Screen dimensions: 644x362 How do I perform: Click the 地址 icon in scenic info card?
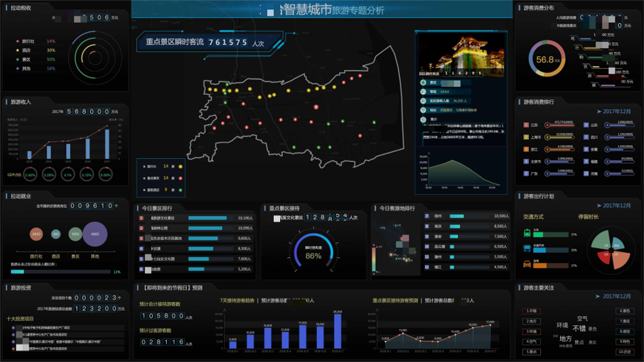(x=424, y=109)
